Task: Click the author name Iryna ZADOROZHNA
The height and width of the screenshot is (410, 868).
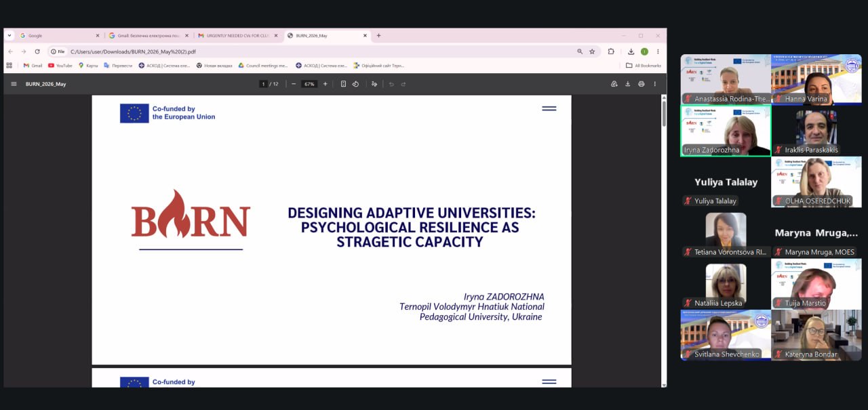Action: click(504, 297)
